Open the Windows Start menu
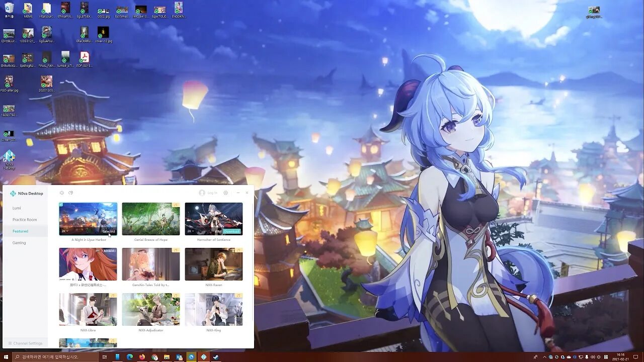The image size is (644, 362). click(x=6, y=357)
